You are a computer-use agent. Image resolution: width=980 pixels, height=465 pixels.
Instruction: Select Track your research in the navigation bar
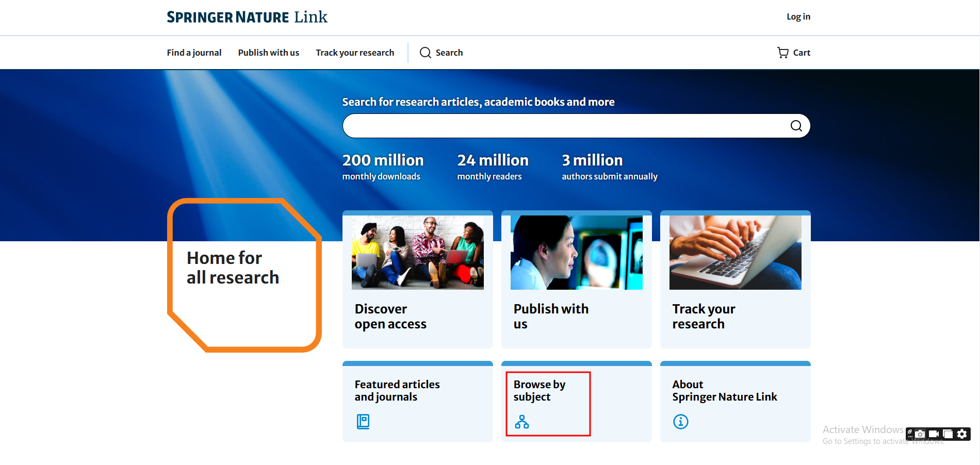point(355,53)
